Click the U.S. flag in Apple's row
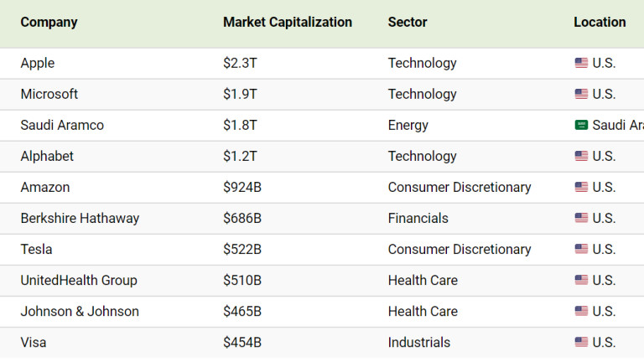 click(x=581, y=63)
